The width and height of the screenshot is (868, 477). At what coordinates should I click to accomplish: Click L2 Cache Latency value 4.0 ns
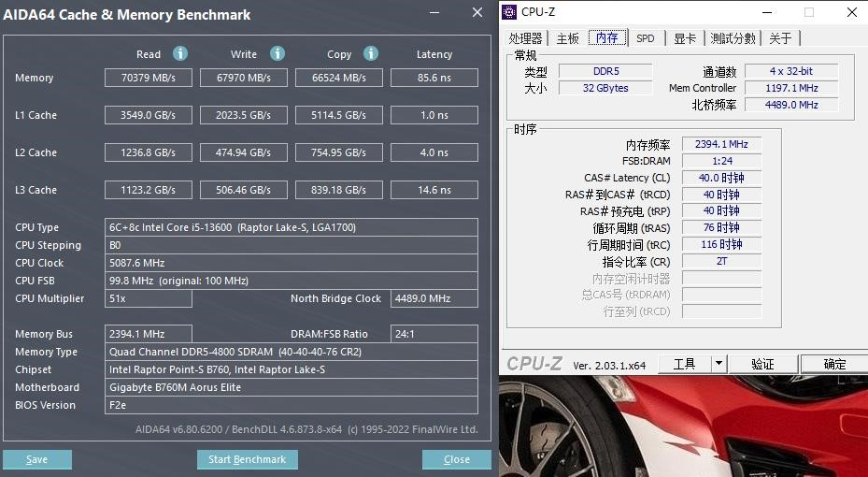tap(434, 152)
